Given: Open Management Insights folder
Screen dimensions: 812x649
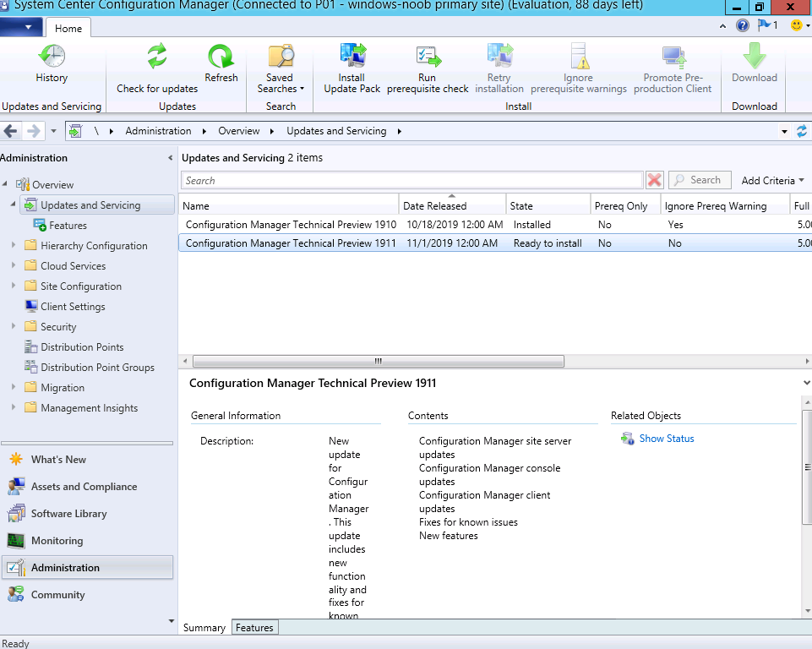Looking at the screenshot, I should pos(89,407).
